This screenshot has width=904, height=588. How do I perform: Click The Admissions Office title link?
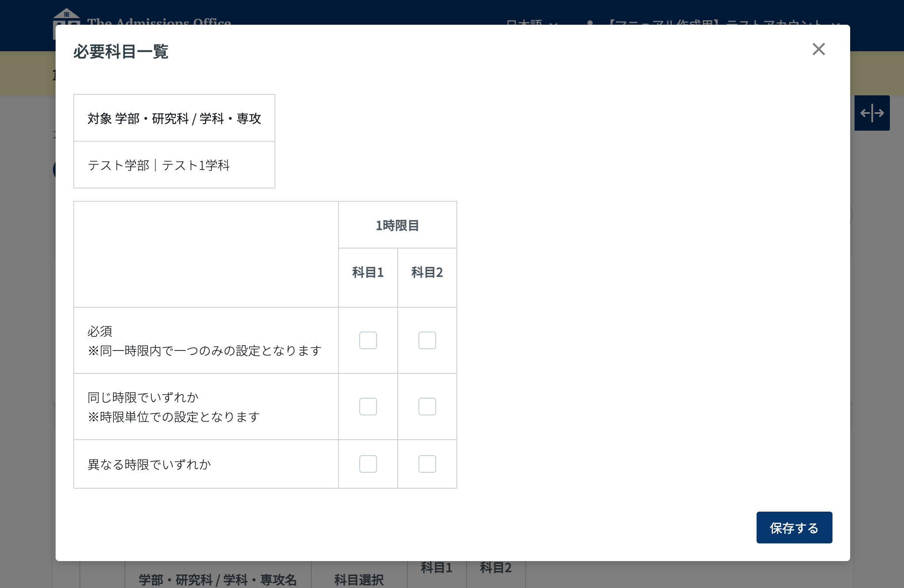[159, 21]
